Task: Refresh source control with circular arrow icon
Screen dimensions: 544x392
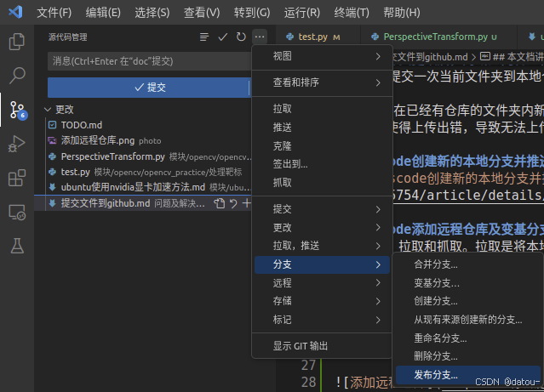Action: [241, 37]
